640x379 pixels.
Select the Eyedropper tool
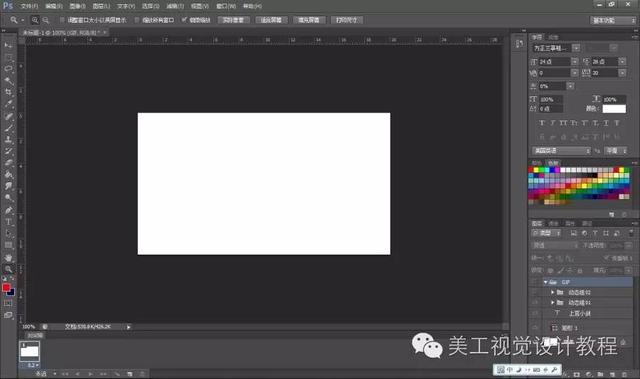tap(8, 104)
